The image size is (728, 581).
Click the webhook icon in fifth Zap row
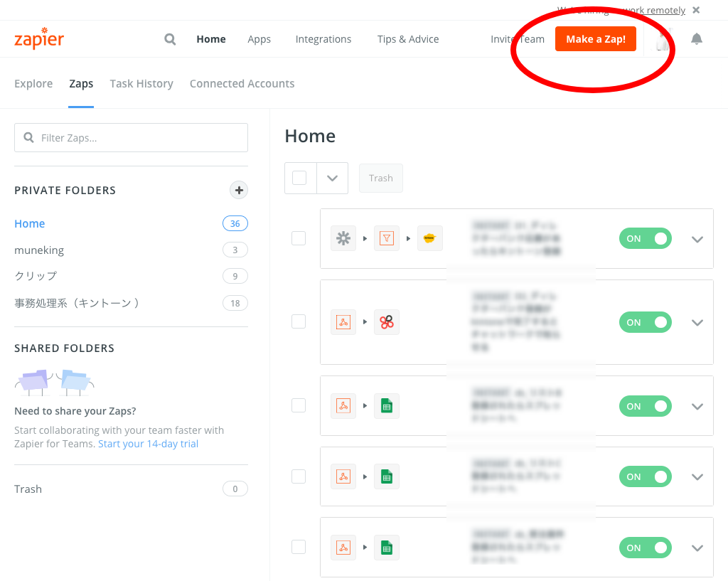point(343,548)
